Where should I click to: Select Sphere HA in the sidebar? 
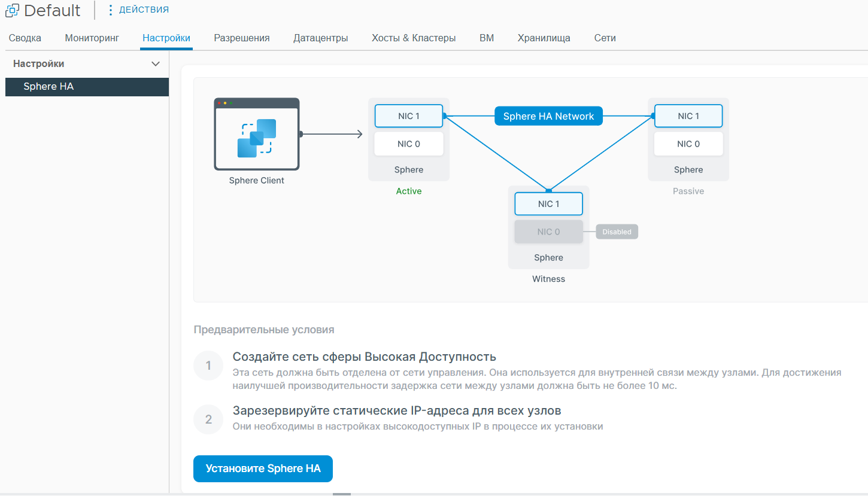coord(87,87)
